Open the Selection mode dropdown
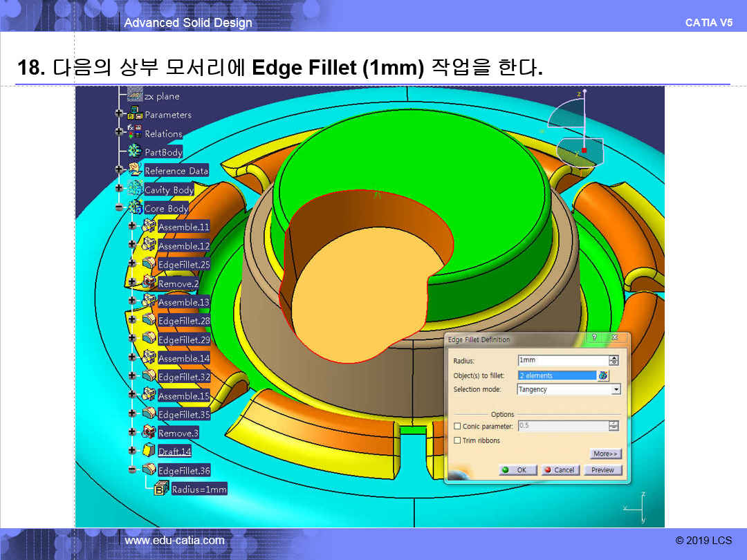The width and height of the screenshot is (747, 560). (x=616, y=390)
